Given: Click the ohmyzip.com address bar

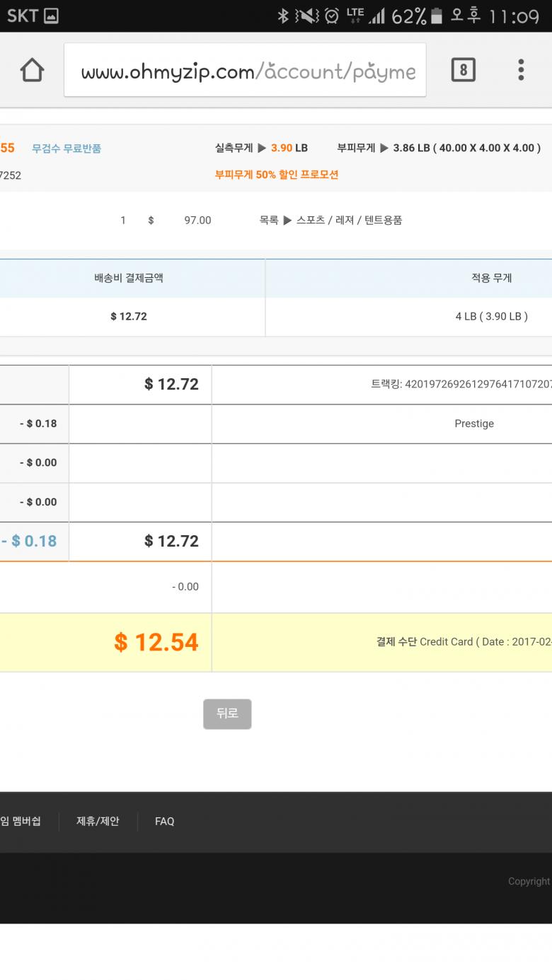Looking at the screenshot, I should [x=245, y=70].
